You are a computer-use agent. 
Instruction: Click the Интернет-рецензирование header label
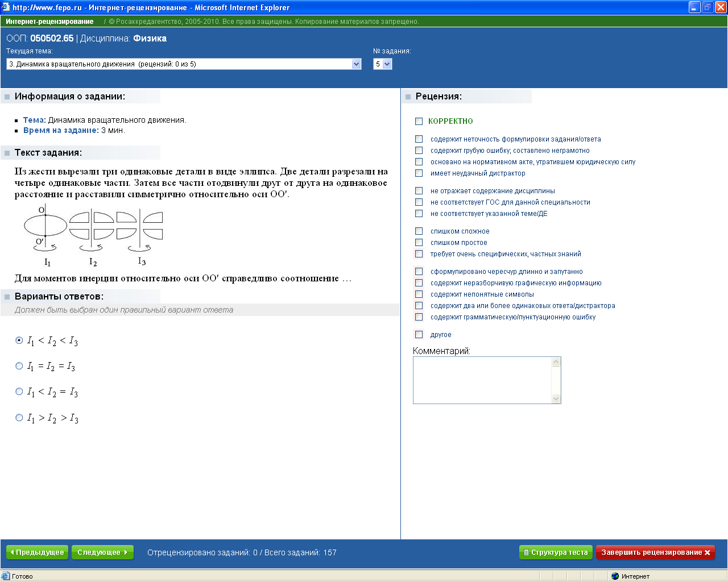[49, 22]
